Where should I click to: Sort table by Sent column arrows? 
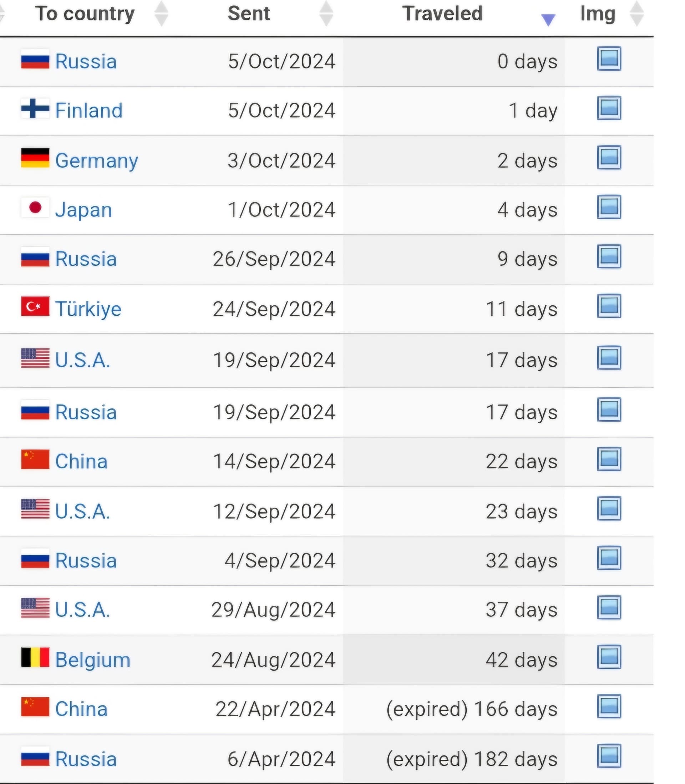click(x=326, y=14)
